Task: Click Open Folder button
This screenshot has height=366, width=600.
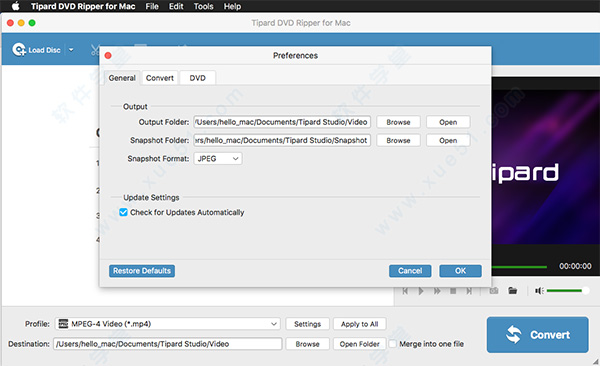Action: coord(359,344)
